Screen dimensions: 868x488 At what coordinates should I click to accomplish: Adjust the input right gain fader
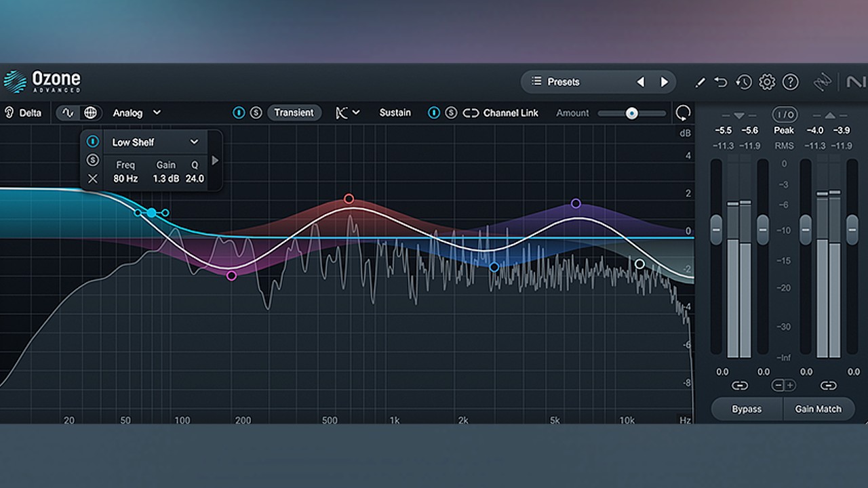[x=763, y=230]
